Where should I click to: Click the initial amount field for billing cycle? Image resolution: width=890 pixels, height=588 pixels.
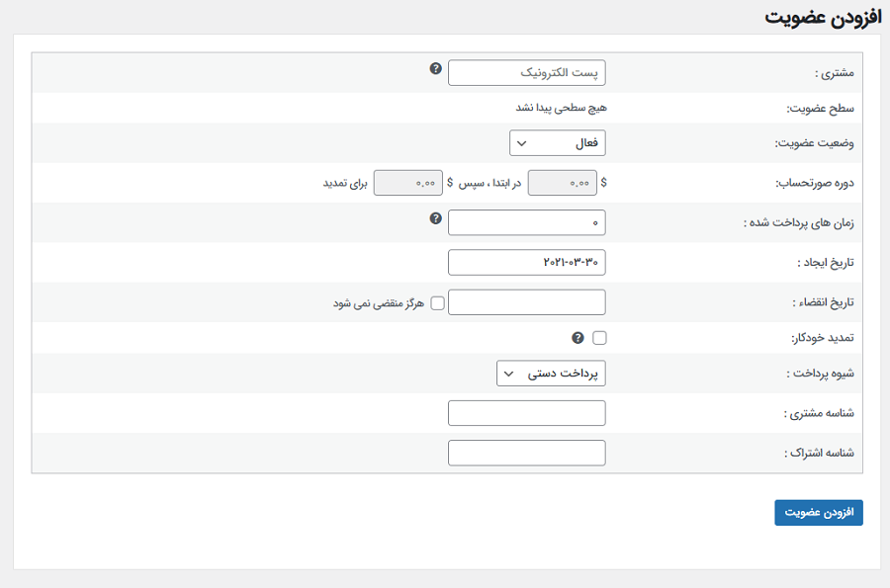[562, 183]
